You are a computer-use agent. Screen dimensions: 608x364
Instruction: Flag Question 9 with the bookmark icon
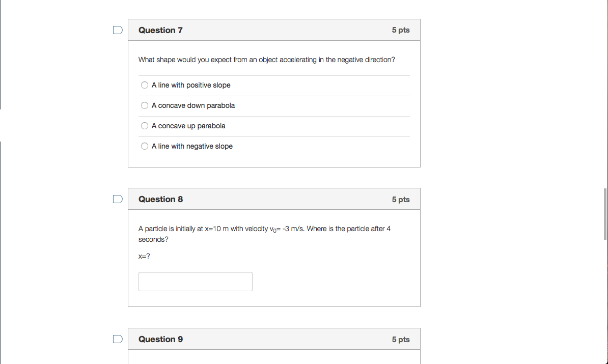click(118, 339)
